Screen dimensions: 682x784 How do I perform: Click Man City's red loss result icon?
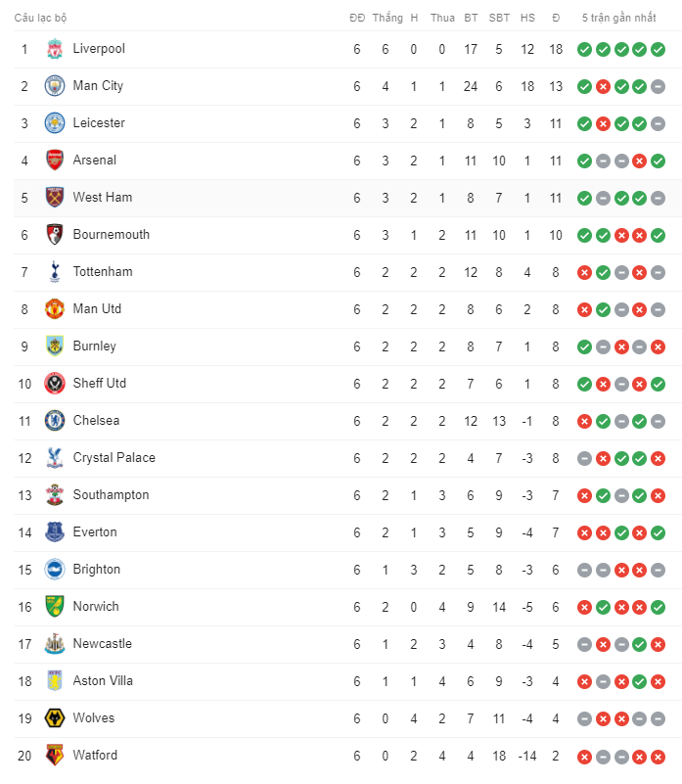pos(603,86)
